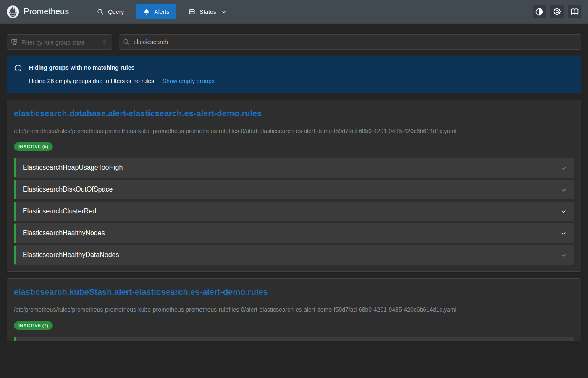The height and width of the screenshot is (378, 588).
Task: Click the info icon in the blue banner
Action: (x=18, y=68)
